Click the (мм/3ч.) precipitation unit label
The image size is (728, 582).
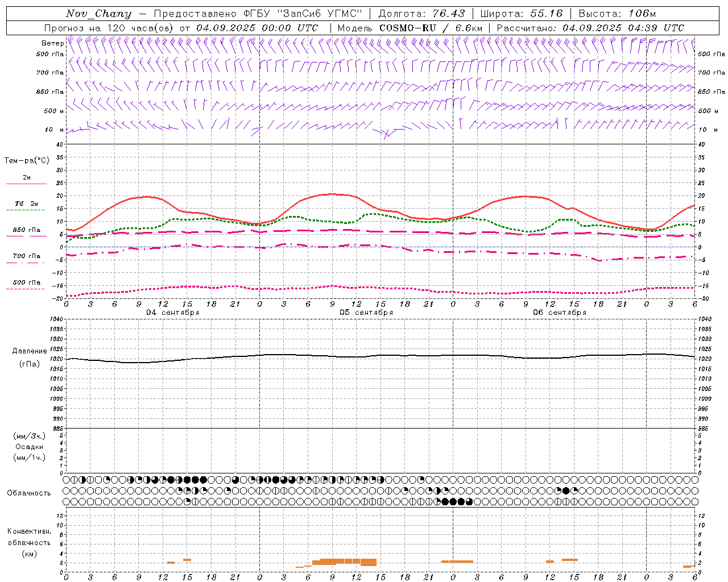pos(30,436)
